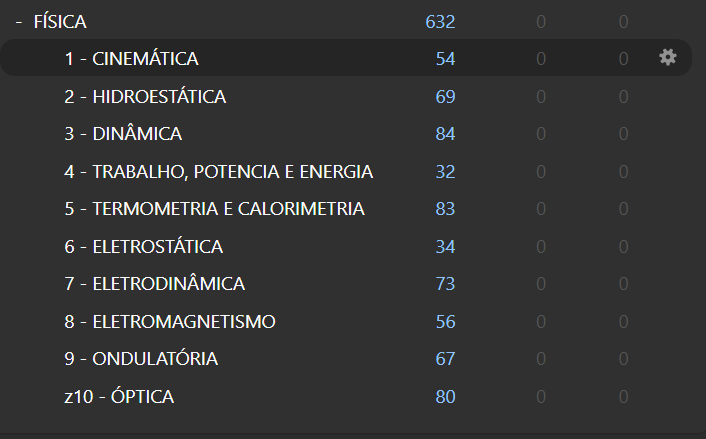
Task: Open the 6 - ELETROSTÁTICA deck
Action: click(x=144, y=247)
